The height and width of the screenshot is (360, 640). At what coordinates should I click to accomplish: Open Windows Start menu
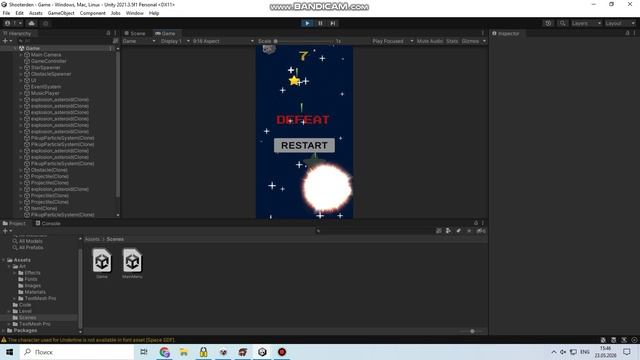9,352
